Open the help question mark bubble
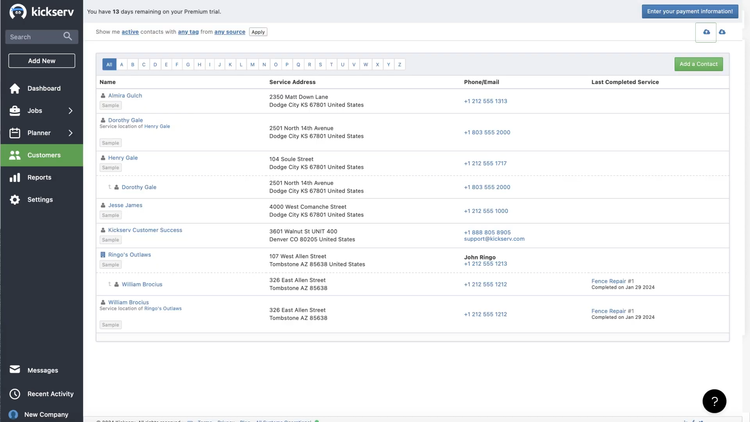The image size is (750, 422). tap(714, 401)
